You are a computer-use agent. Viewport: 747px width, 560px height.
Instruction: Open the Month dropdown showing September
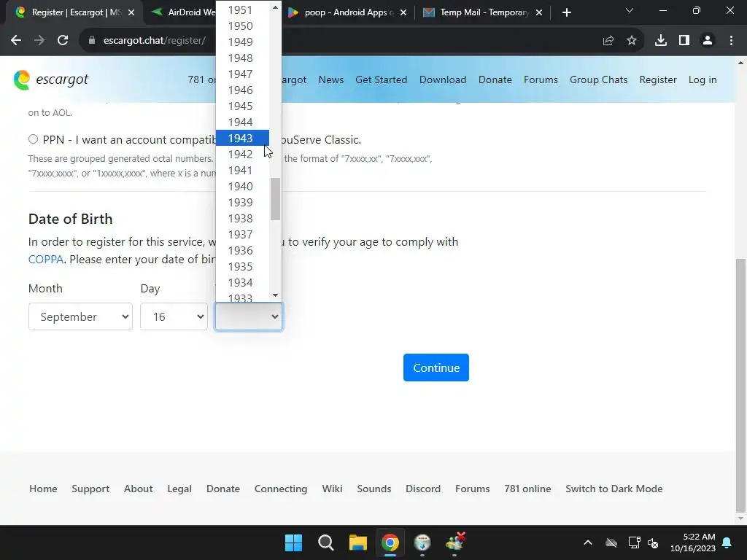point(80,316)
